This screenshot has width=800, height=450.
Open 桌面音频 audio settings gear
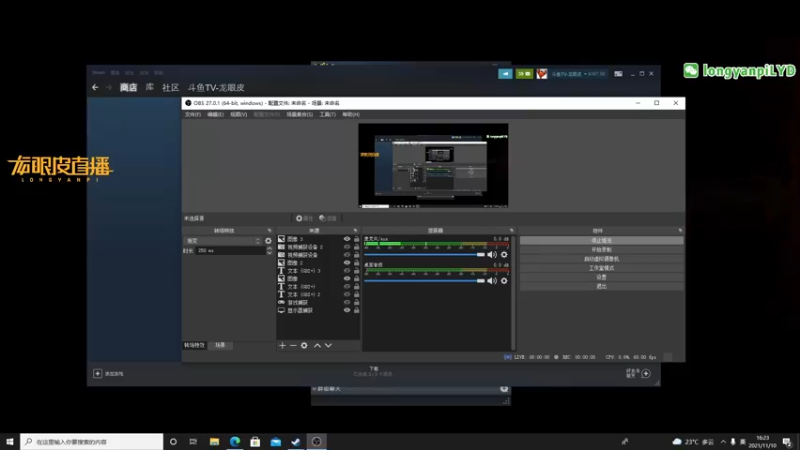point(504,281)
